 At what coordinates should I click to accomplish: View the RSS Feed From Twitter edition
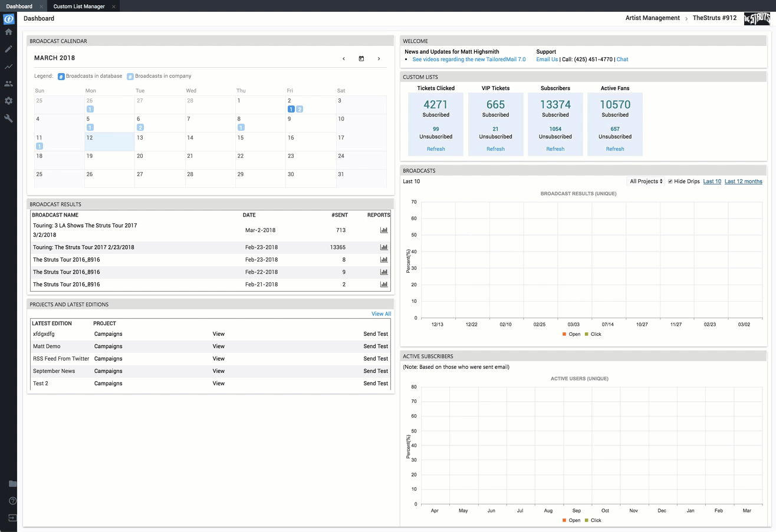(219, 359)
